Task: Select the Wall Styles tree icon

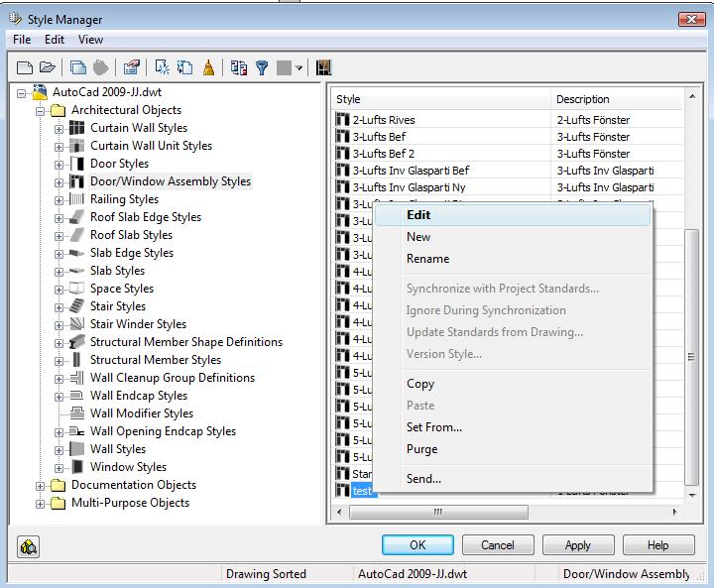Action: point(76,448)
